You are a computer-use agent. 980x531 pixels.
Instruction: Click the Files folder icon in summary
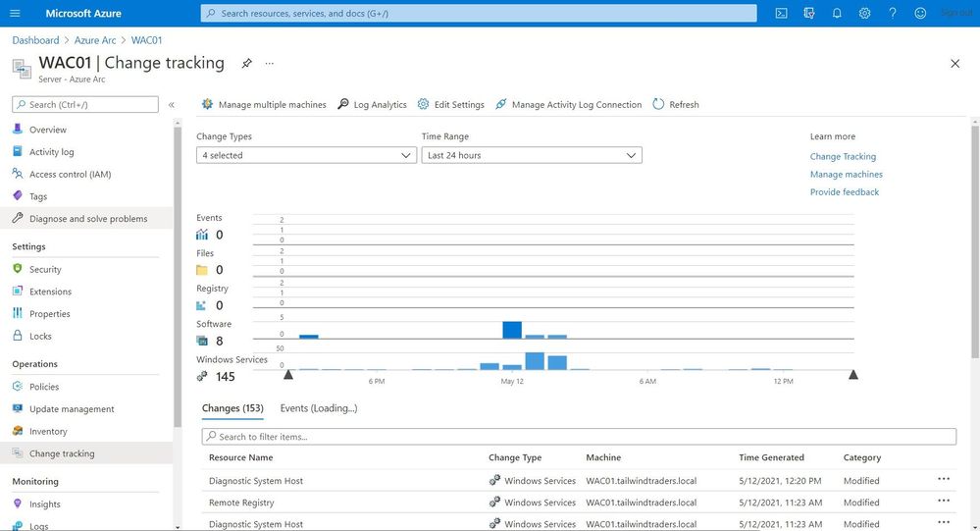202,270
